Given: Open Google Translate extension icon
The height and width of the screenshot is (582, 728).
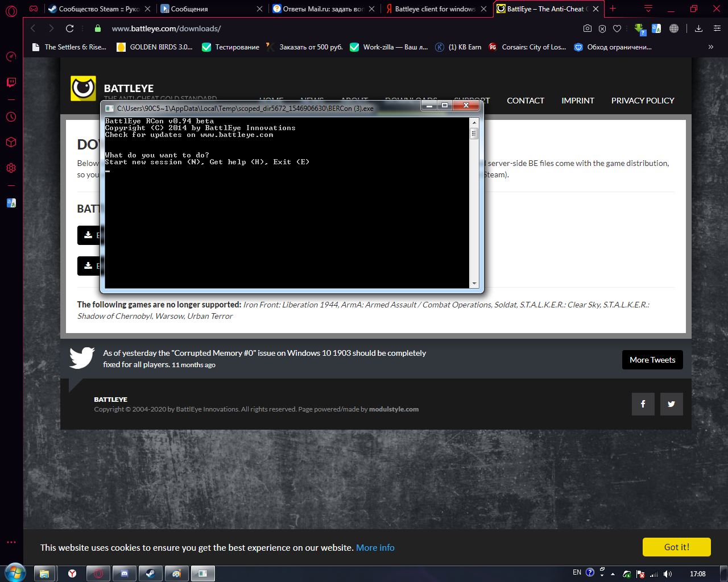Looking at the screenshot, I should tap(656, 28).
